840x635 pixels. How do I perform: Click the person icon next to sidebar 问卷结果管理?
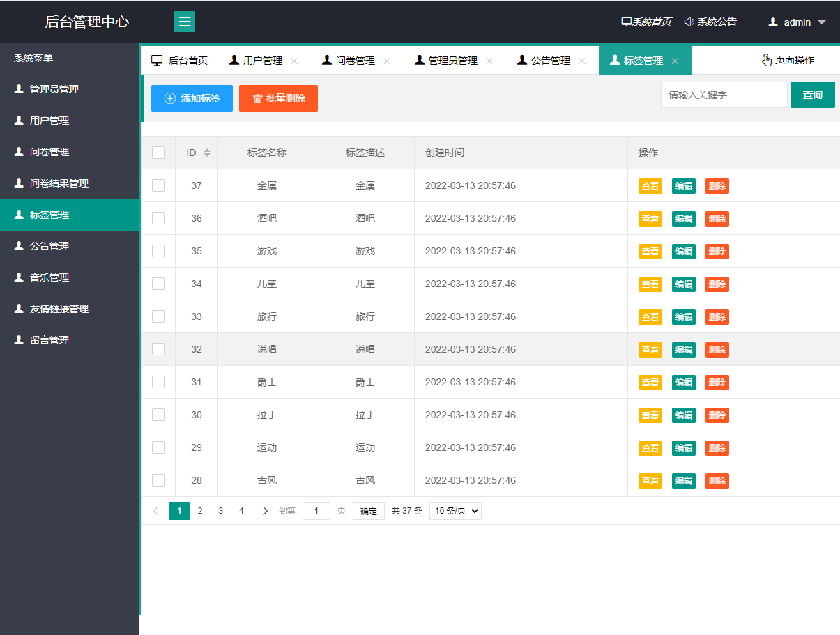19,183
